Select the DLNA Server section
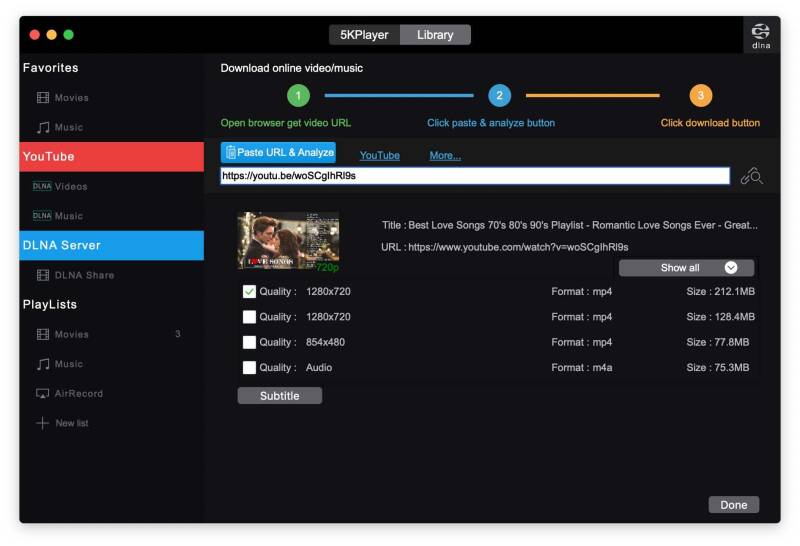 pyautogui.click(x=112, y=245)
